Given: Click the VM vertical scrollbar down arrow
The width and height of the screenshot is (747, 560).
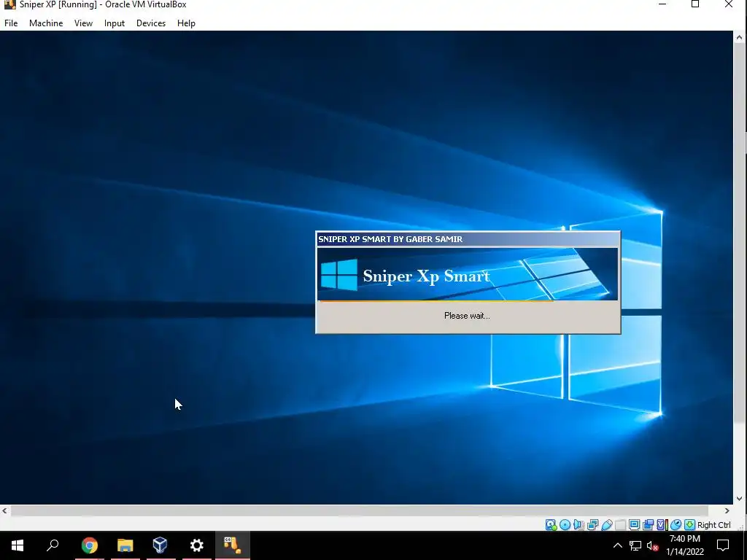Looking at the screenshot, I should pos(740,499).
